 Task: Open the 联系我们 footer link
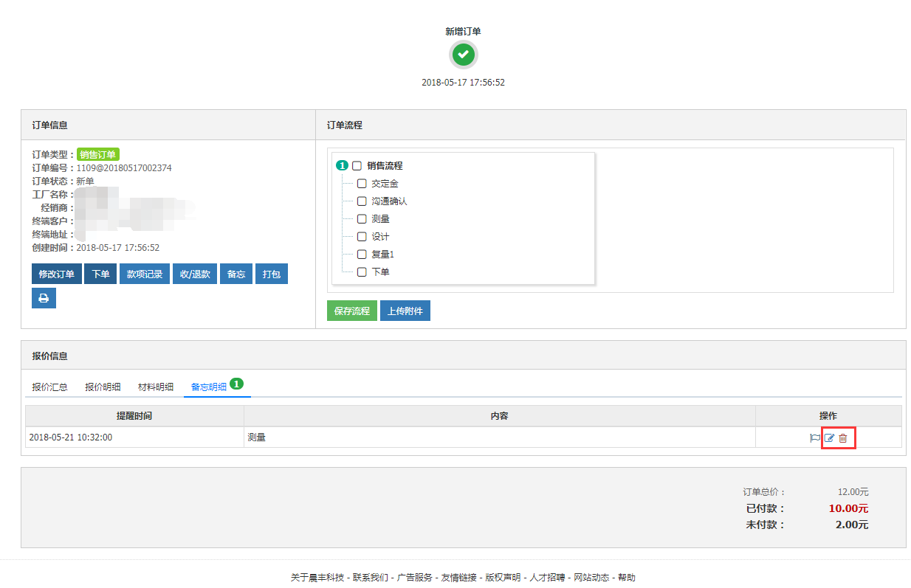pyautogui.click(x=370, y=578)
